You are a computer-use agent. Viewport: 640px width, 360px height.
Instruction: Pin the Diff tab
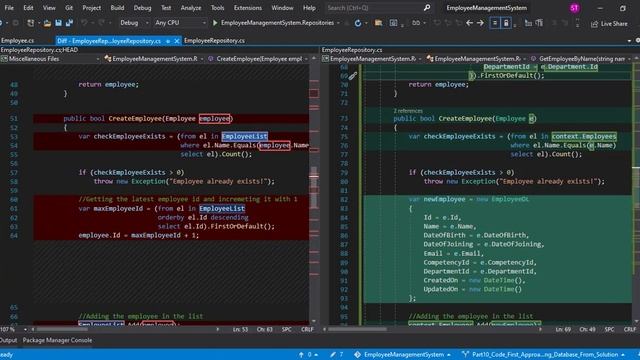pyautogui.click(x=168, y=41)
